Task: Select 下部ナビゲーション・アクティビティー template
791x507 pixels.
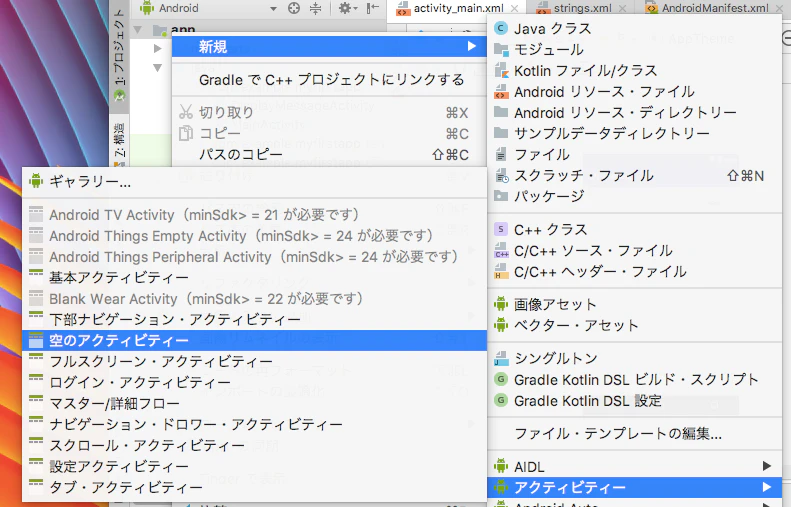Action: pos(254,320)
